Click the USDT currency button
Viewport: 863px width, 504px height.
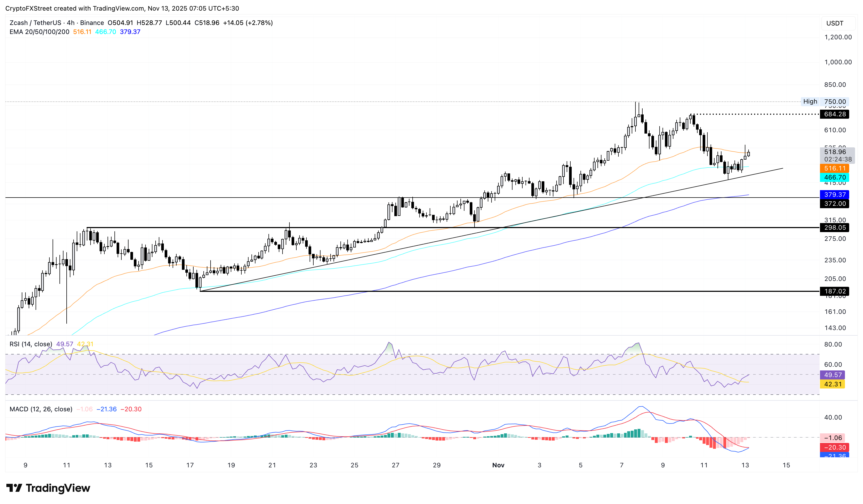pos(838,23)
